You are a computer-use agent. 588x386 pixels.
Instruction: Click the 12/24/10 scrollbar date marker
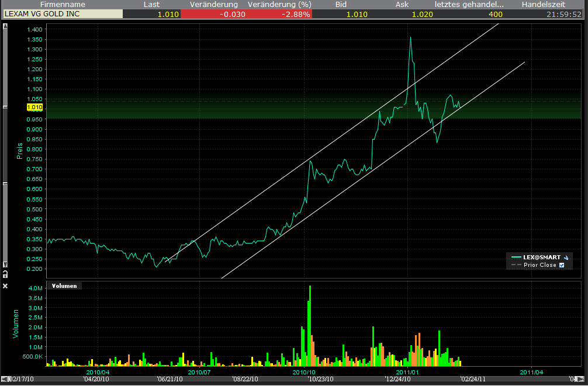(x=398, y=379)
